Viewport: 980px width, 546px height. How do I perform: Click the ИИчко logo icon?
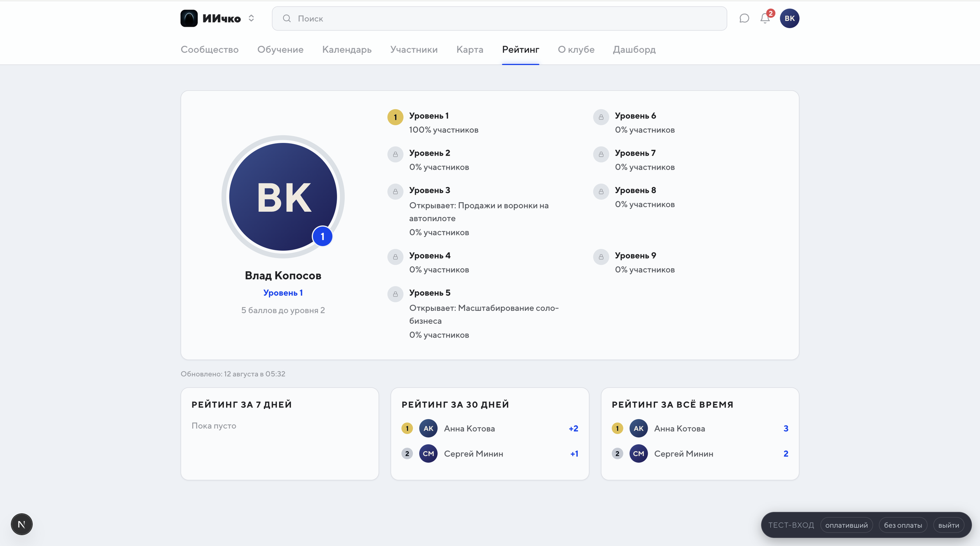click(189, 18)
